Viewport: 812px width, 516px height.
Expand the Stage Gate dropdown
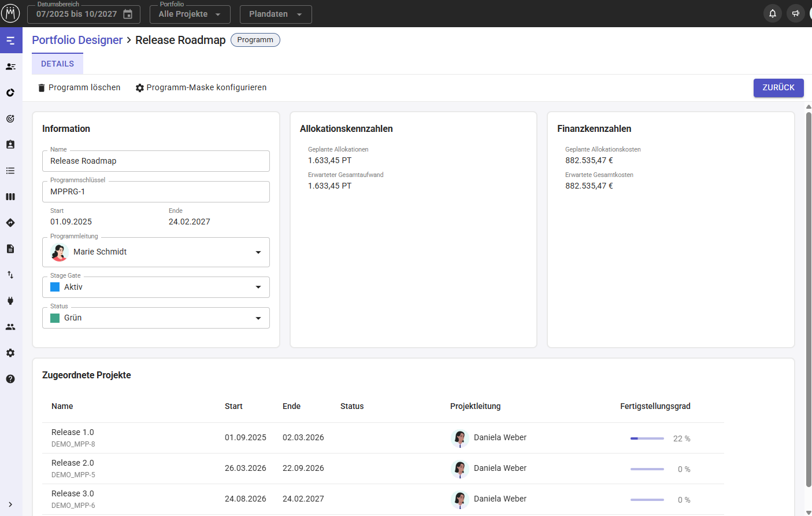pos(258,288)
